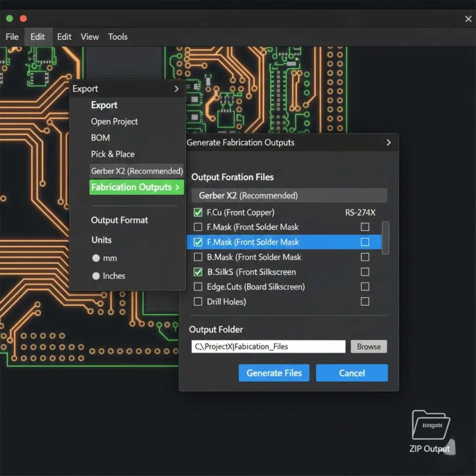The image size is (476, 476).
Task: Enable Edge.Cuts (Board Silkscreen)
Action: 197,286
